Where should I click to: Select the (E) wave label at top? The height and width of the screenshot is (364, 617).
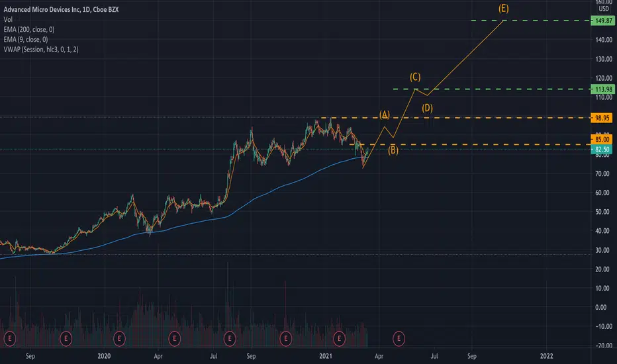tap(503, 8)
